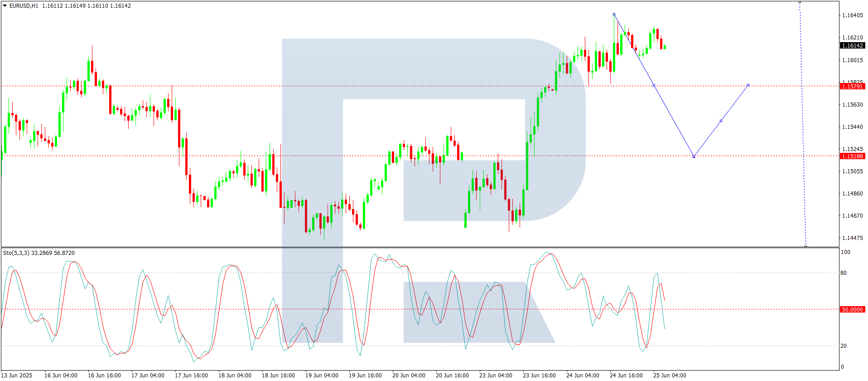The image size is (868, 381).
Task: Select the forecast line anchor at the chart high
Action: pyautogui.click(x=614, y=15)
